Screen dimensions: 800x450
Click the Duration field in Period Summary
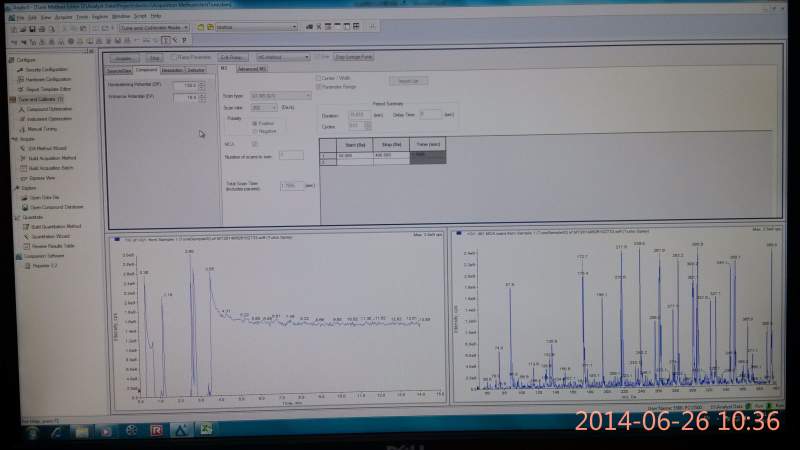359,115
